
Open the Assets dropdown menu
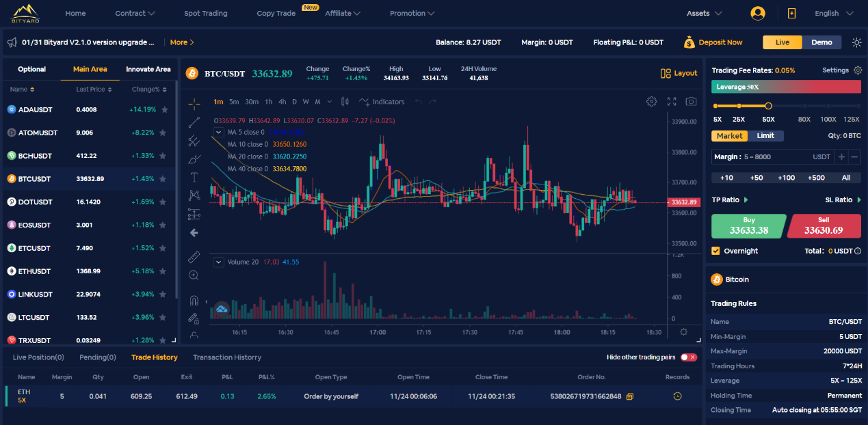pyautogui.click(x=704, y=13)
